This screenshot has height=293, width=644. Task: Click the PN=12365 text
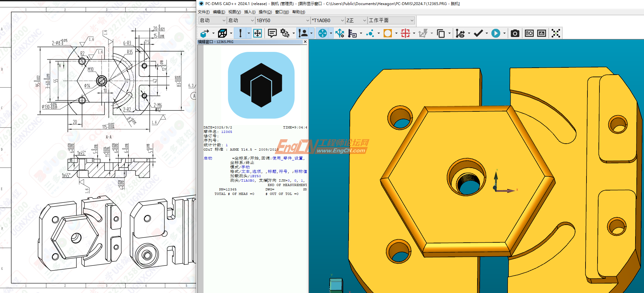pyautogui.click(x=228, y=189)
